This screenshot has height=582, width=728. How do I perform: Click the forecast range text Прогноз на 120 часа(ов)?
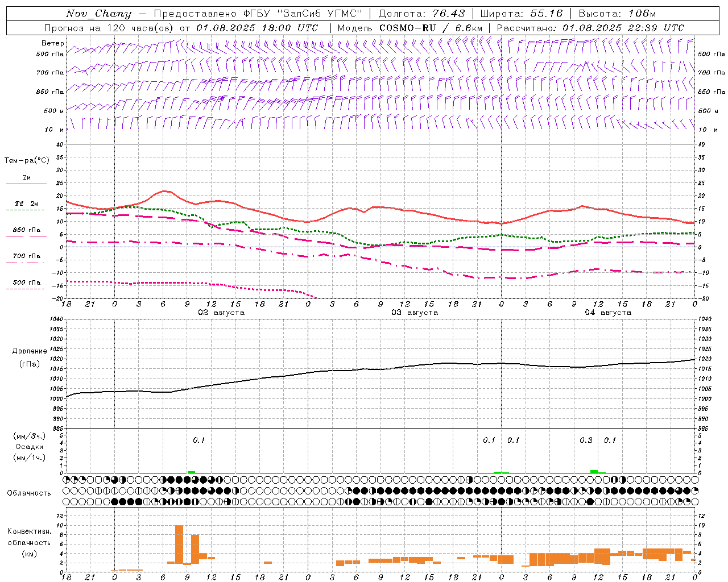[109, 28]
